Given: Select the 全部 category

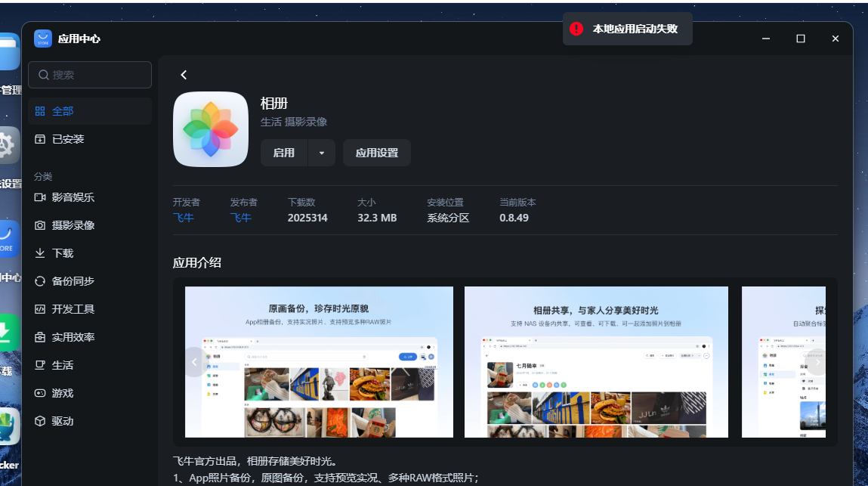Looking at the screenshot, I should point(90,111).
